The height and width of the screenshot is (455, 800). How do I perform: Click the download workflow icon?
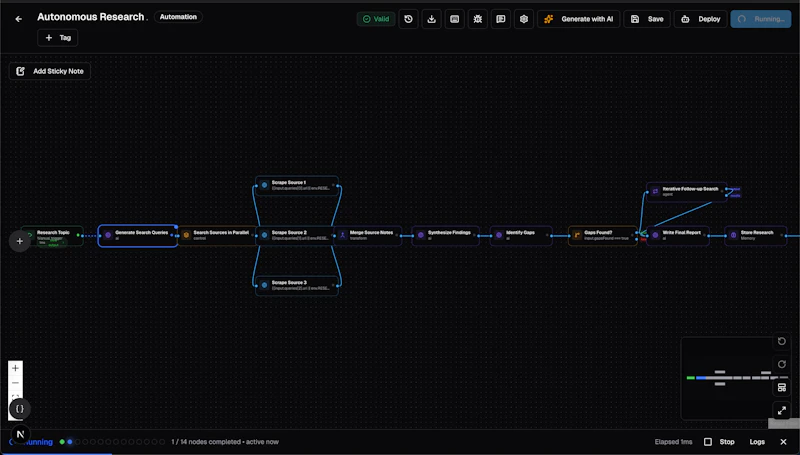431,19
